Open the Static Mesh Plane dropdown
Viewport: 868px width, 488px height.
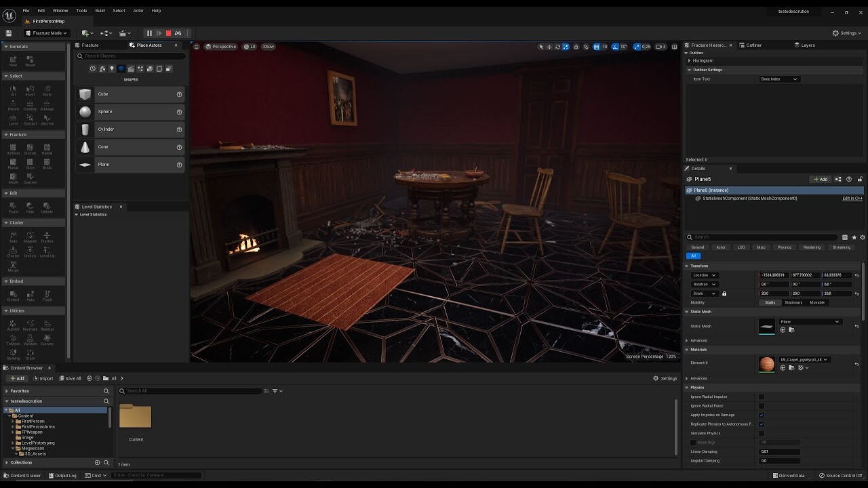(810, 321)
